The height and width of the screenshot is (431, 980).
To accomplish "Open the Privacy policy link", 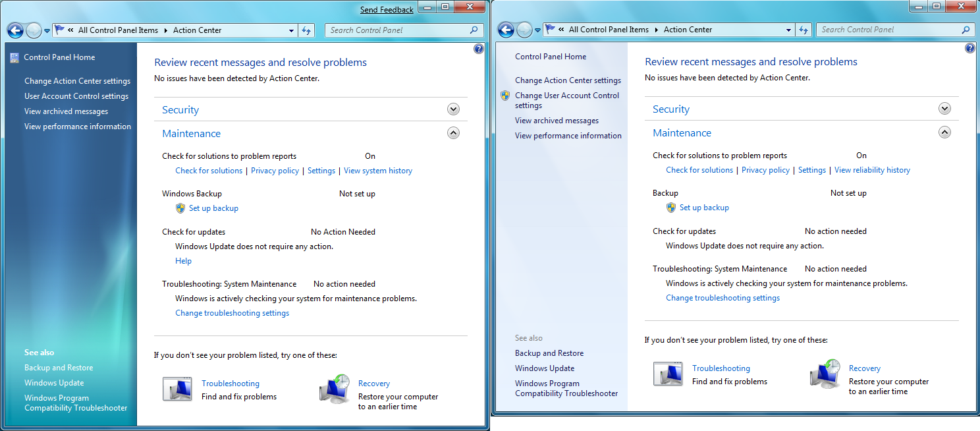I will tap(275, 170).
